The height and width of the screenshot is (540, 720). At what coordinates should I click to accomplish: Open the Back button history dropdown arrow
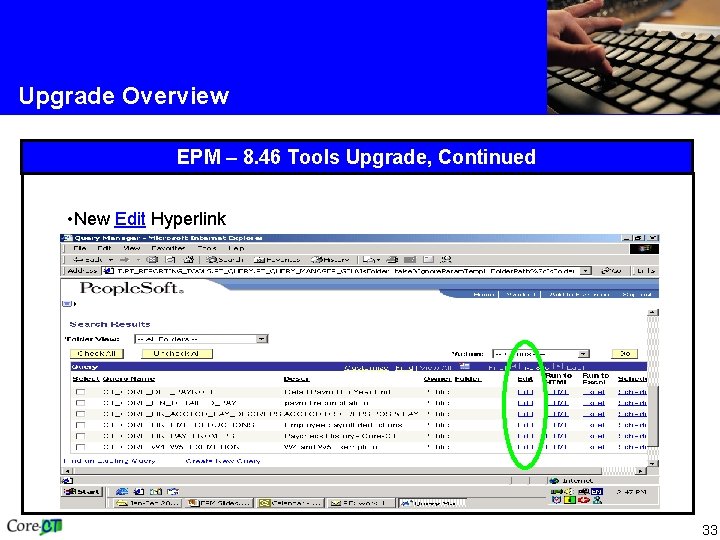[x=111, y=259]
